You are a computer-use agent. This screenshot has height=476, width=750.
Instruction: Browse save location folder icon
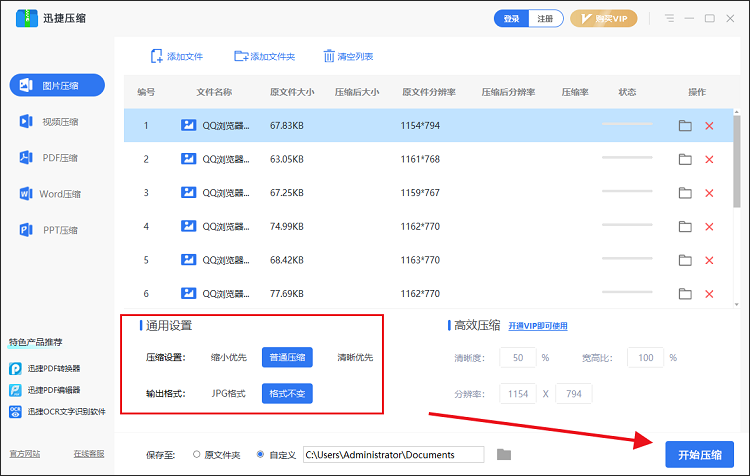click(504, 454)
